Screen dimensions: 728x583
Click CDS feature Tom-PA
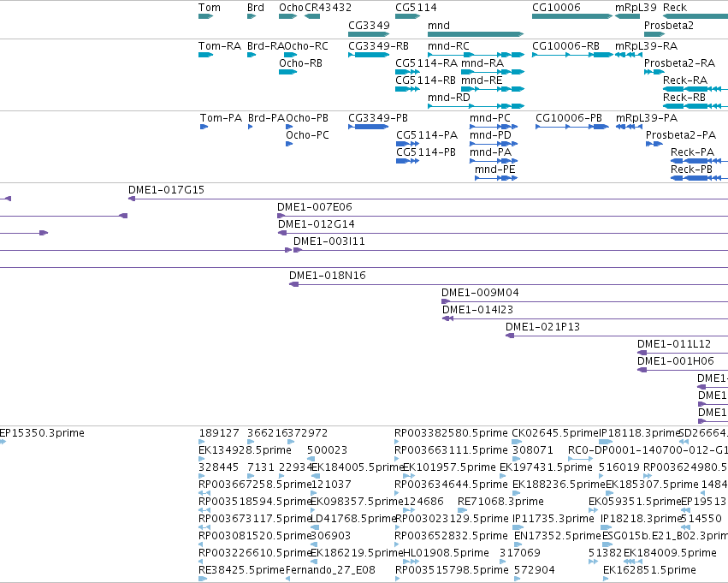pos(204,127)
